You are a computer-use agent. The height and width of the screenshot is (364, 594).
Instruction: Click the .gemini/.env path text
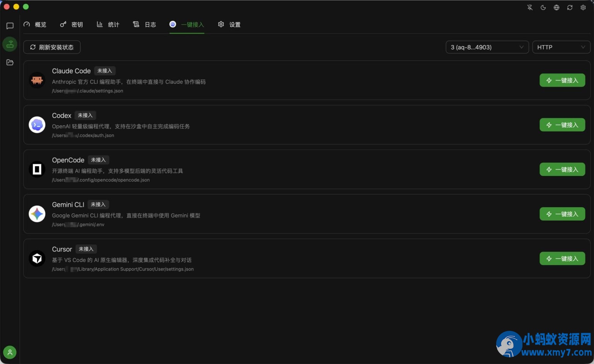[78, 224]
